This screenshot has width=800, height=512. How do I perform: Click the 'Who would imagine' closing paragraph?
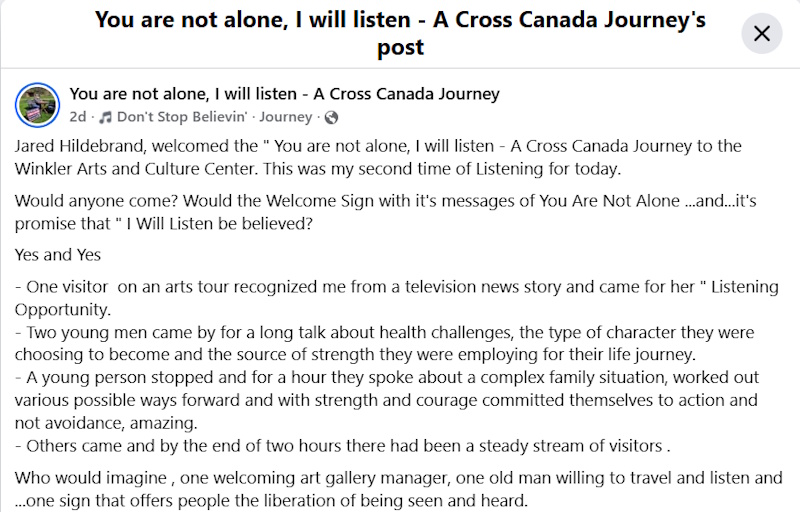pyautogui.click(x=398, y=489)
